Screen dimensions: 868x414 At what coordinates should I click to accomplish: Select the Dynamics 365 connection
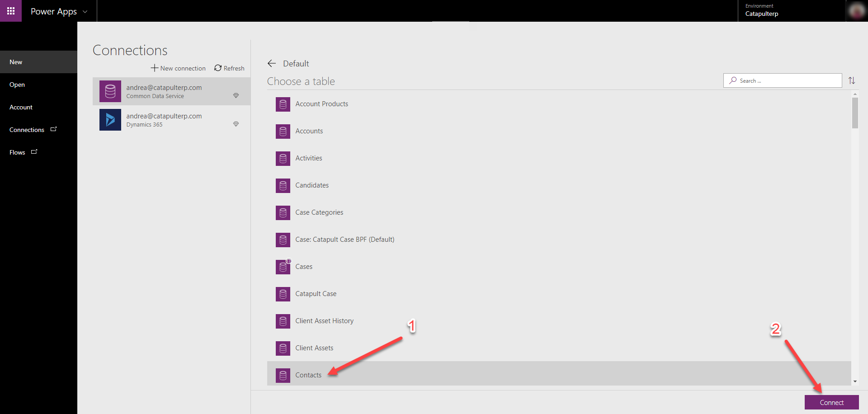(171, 120)
